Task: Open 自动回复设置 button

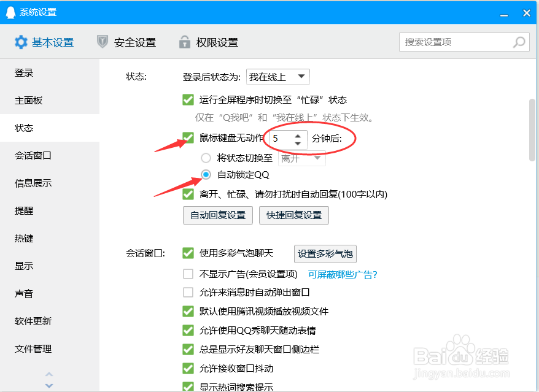Action: [218, 215]
